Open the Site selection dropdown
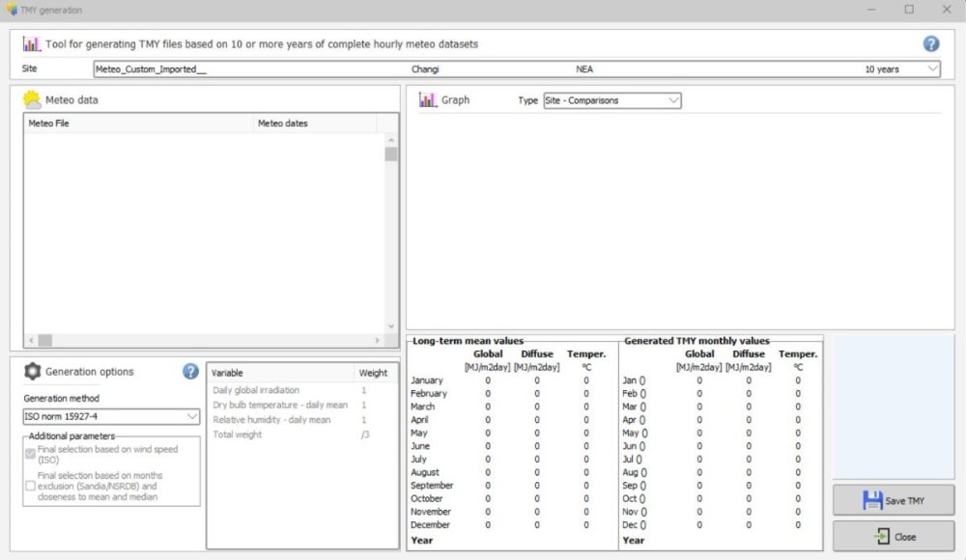The width and height of the screenshot is (966, 560). (x=931, y=69)
